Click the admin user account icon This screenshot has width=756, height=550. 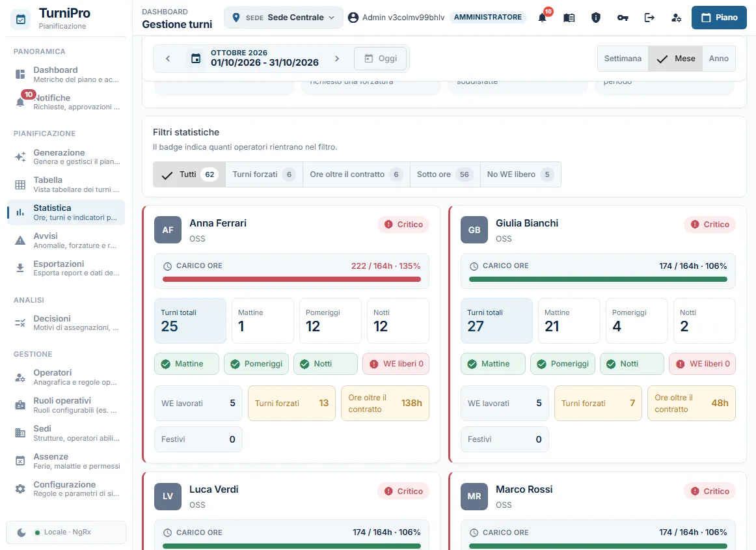[353, 18]
